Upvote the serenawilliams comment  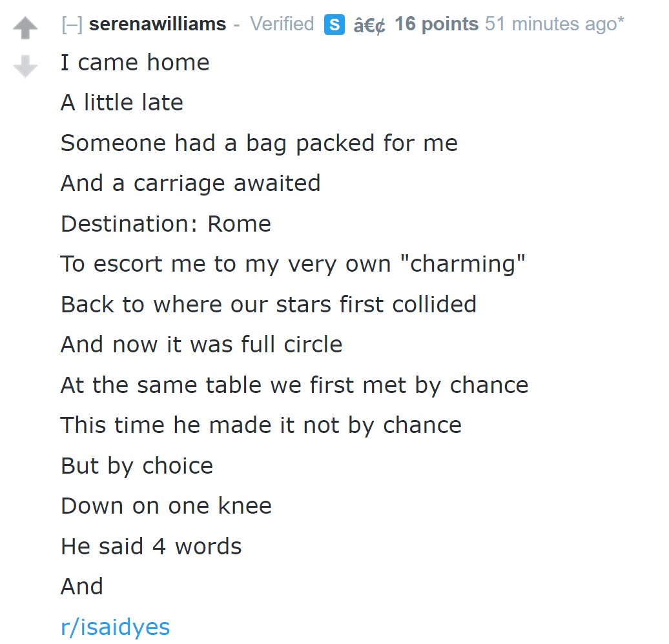[25, 28]
